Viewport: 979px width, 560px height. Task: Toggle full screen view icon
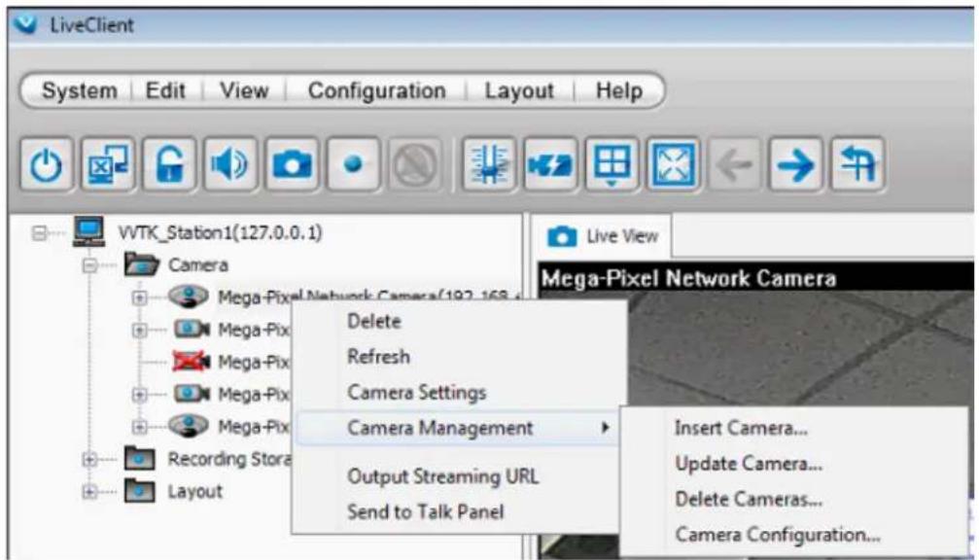coord(673,165)
